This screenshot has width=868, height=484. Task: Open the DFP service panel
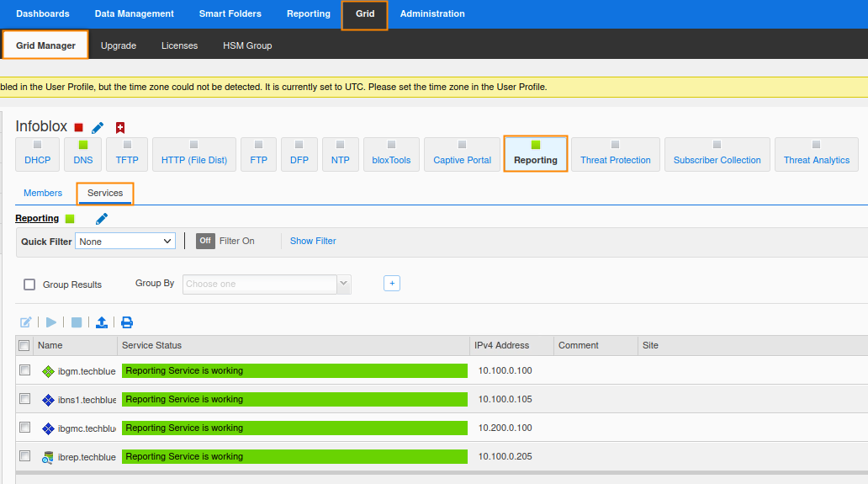pyautogui.click(x=299, y=155)
